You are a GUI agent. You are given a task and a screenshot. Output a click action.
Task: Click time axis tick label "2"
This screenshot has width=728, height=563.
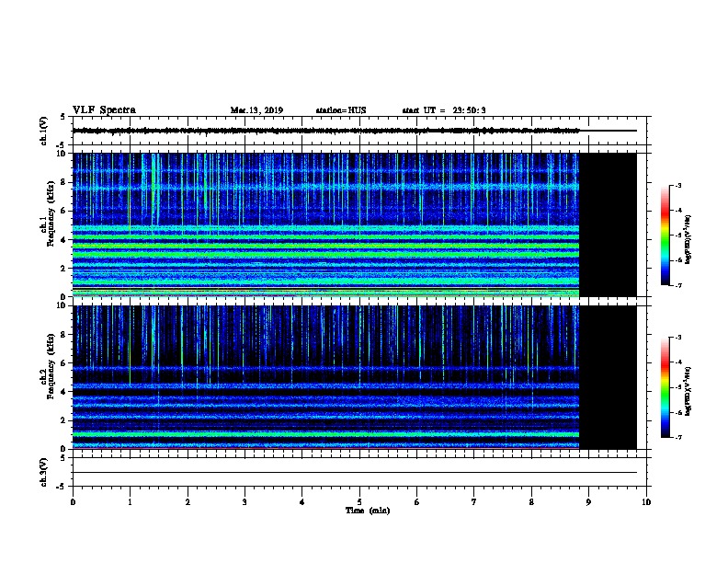point(188,502)
